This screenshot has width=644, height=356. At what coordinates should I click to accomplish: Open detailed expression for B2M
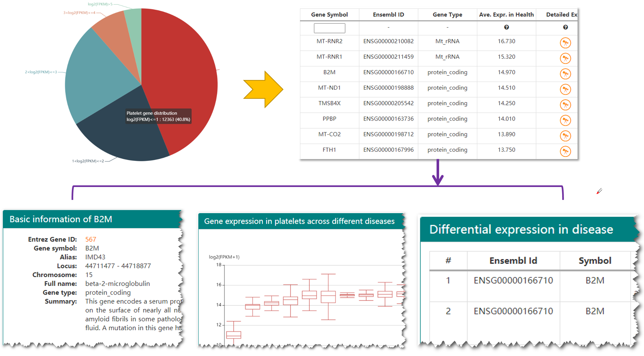pyautogui.click(x=565, y=73)
